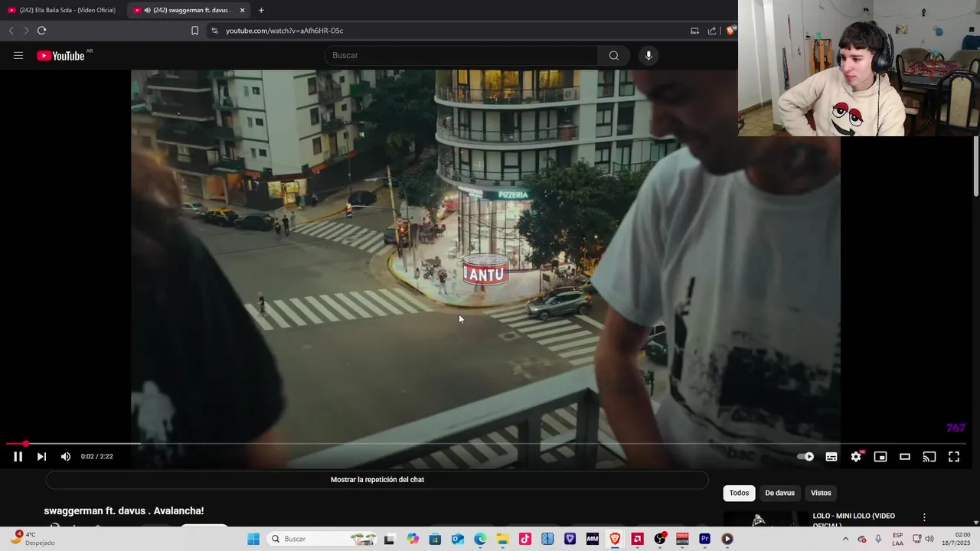Go forward with browser forward arrow
Viewport: 980px width, 551px height.
click(x=25, y=31)
